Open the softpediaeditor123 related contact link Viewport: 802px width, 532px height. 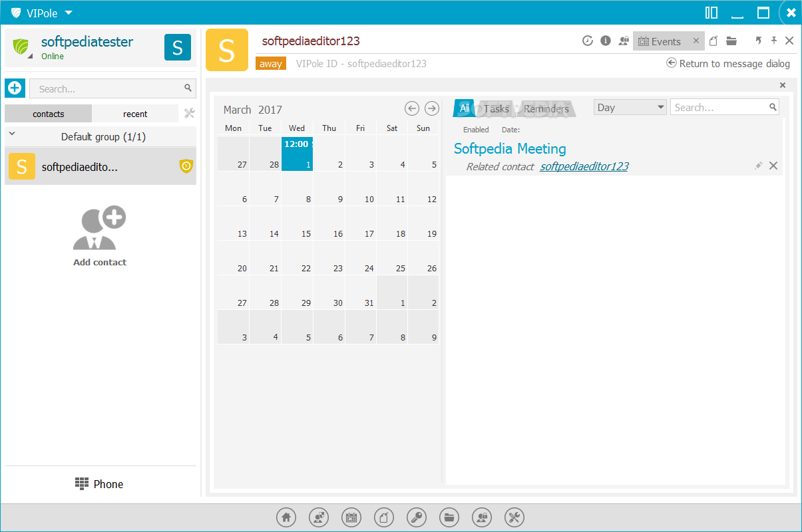[584, 166]
